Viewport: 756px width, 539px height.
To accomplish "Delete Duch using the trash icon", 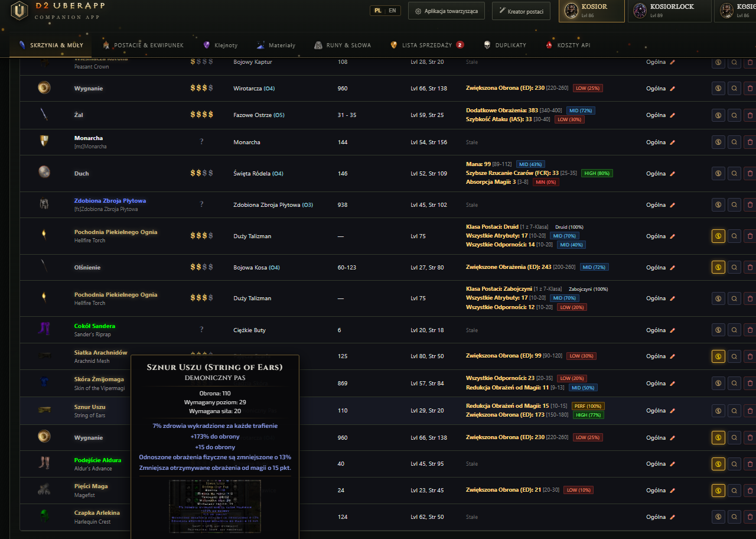I will 750,173.
